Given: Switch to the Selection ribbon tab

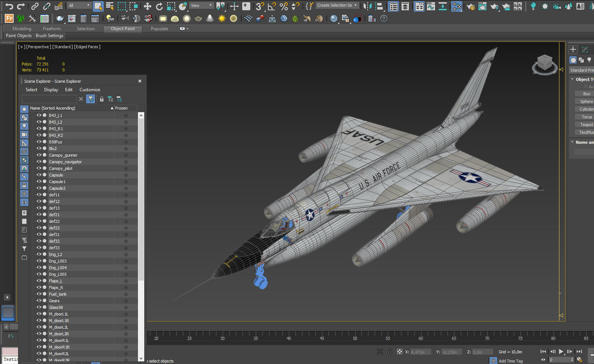Looking at the screenshot, I should (85, 29).
